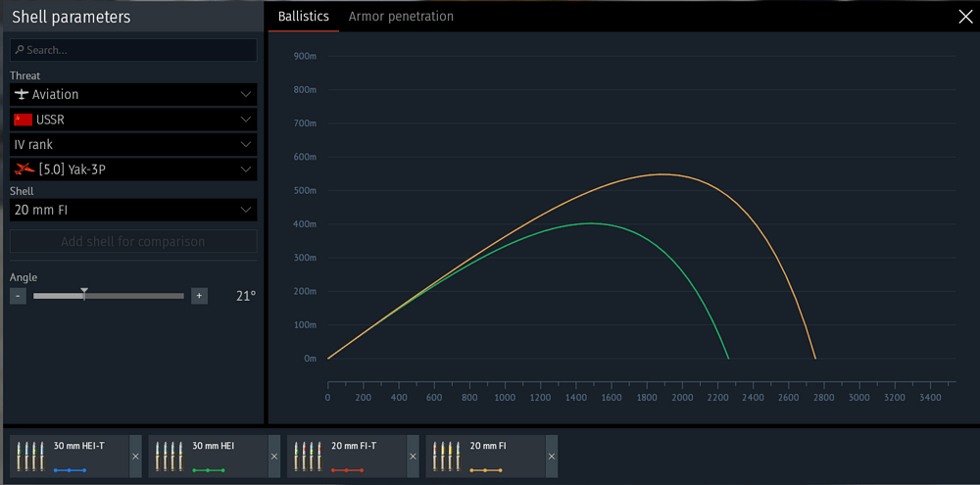Remove the 20 mm FI-T shell card
Screen dimensions: 980x485
(413, 458)
